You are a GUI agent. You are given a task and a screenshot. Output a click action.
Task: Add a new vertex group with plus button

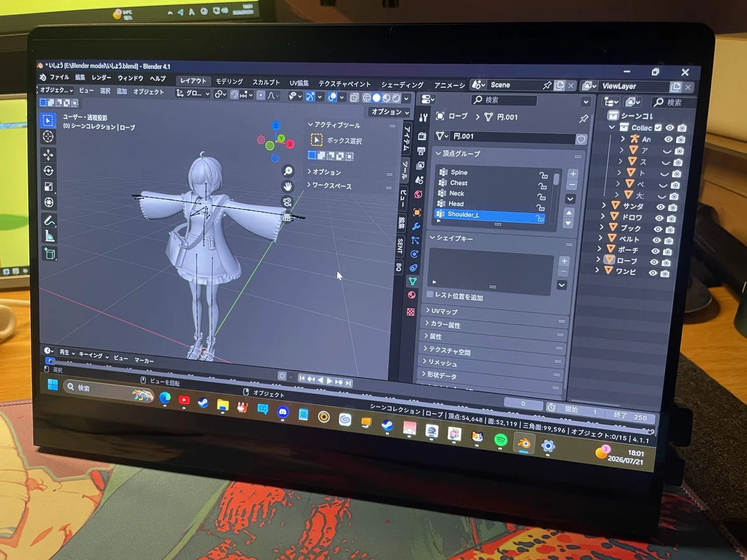(573, 174)
